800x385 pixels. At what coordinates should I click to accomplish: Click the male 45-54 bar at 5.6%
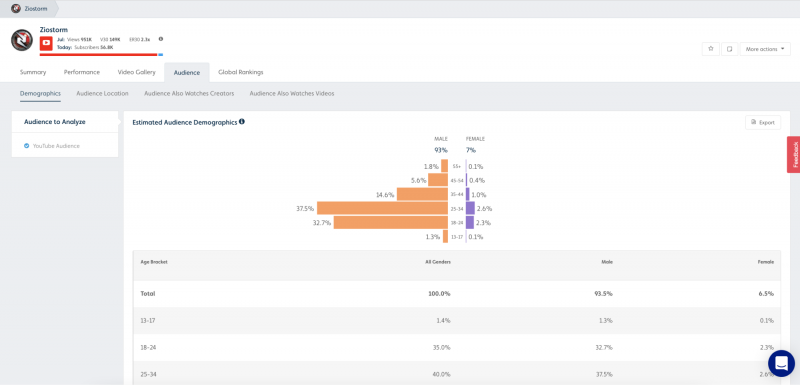click(x=438, y=180)
